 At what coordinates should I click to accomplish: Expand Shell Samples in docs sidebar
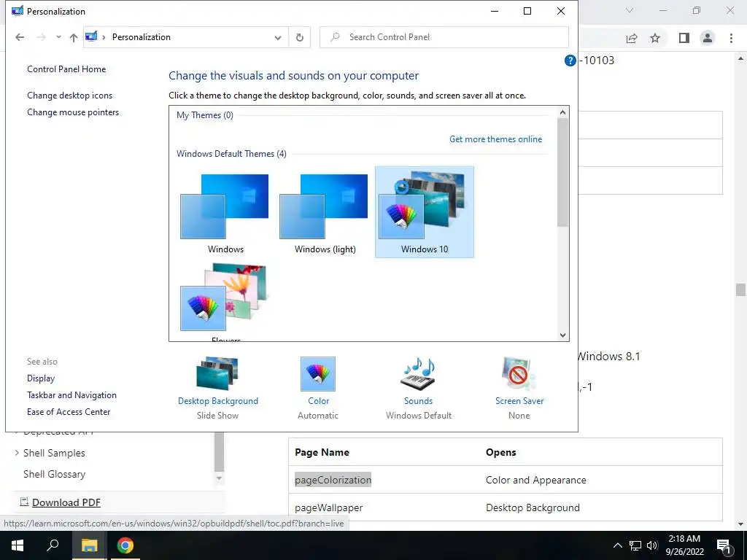[x=18, y=452]
